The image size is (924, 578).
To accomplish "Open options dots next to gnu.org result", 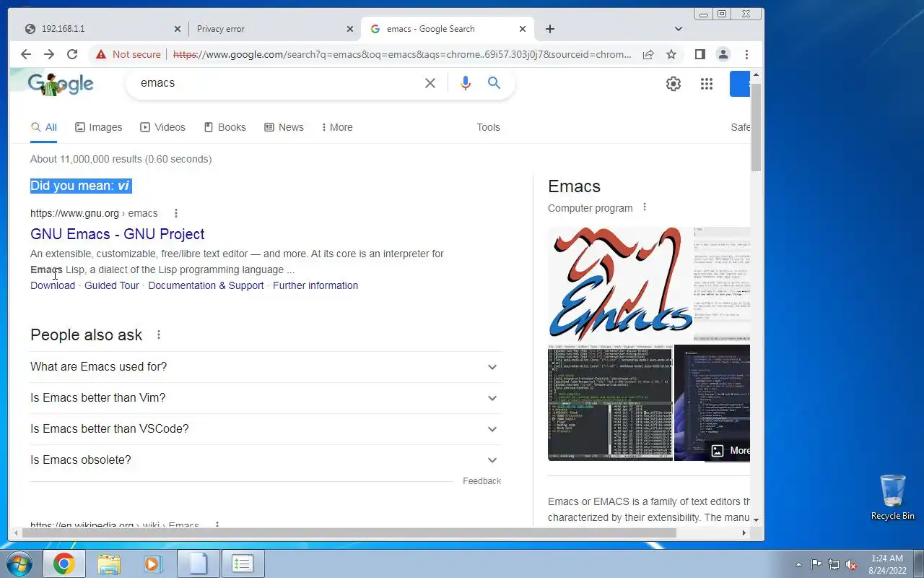I will click(x=175, y=213).
